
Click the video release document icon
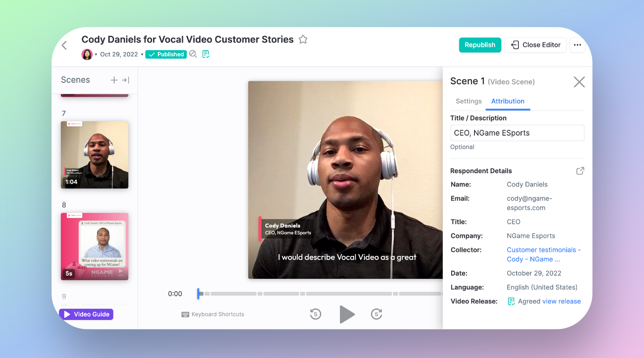(511, 301)
